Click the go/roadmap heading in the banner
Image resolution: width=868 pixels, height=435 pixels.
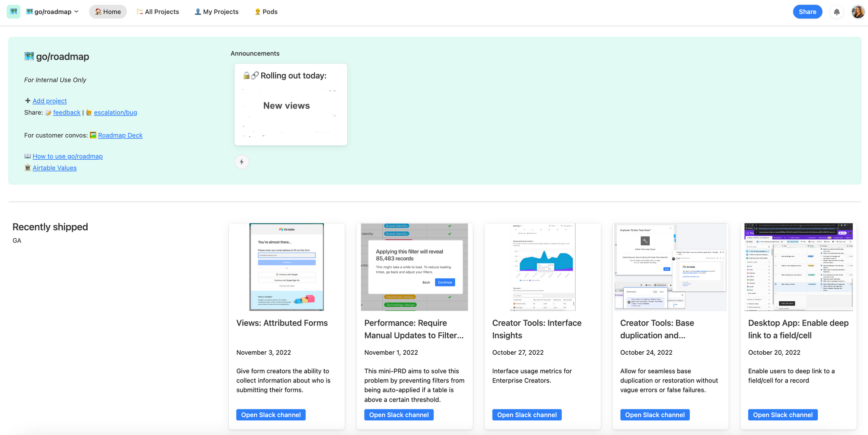click(x=57, y=56)
